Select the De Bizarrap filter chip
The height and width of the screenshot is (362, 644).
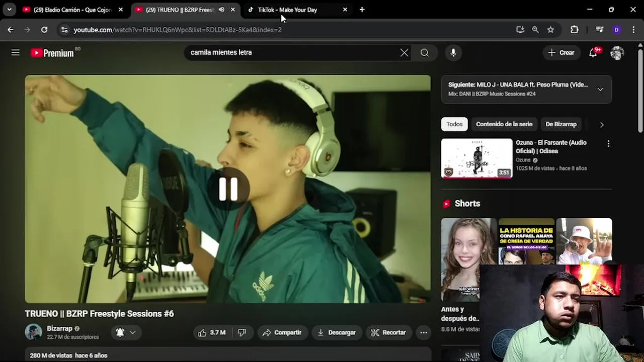point(561,124)
